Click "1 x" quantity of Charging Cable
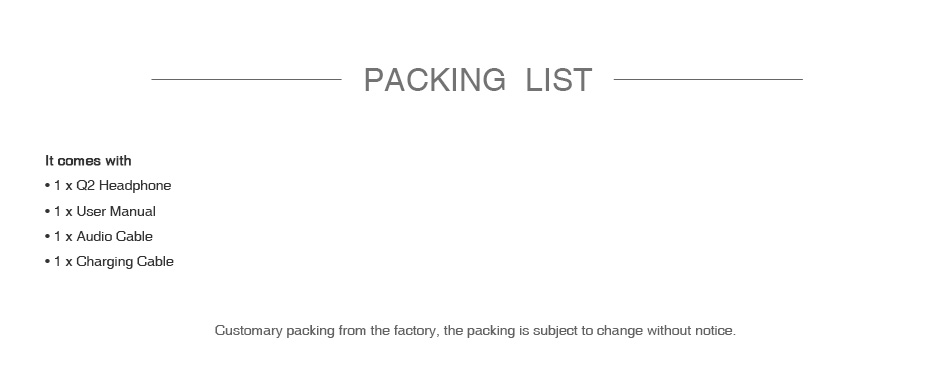The height and width of the screenshot is (380, 950). tap(63, 262)
